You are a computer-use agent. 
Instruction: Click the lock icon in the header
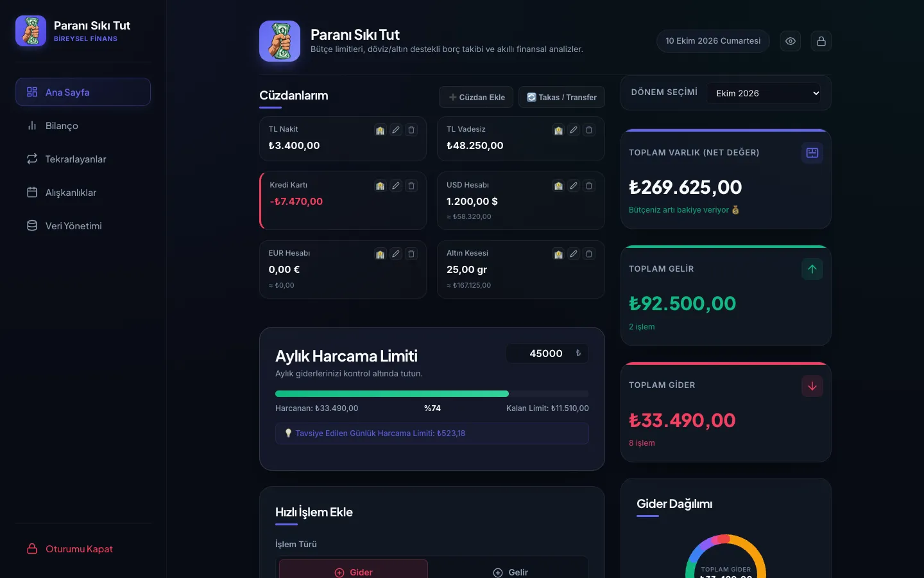pos(821,41)
